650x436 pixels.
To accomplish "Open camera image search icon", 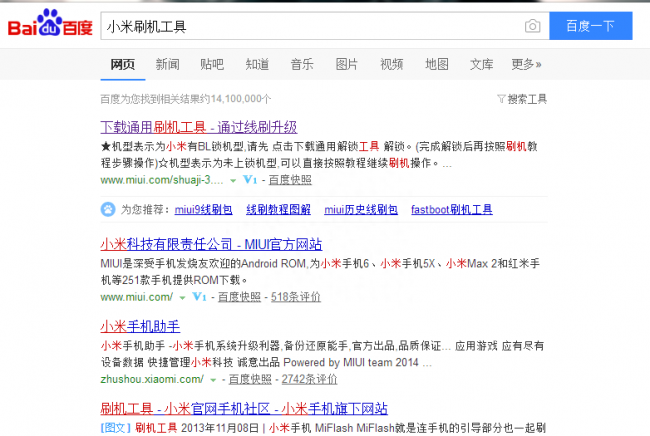I will click(x=532, y=26).
